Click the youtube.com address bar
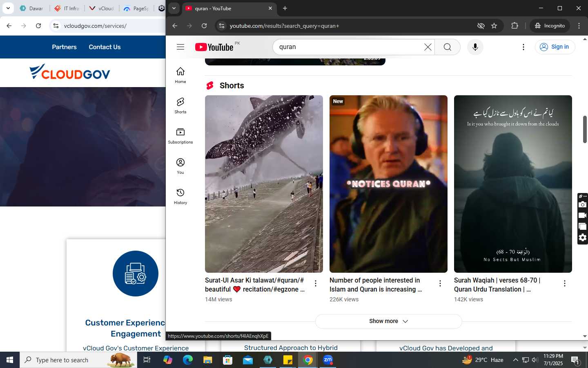Screen dimensions: 588x368 click(x=347, y=26)
